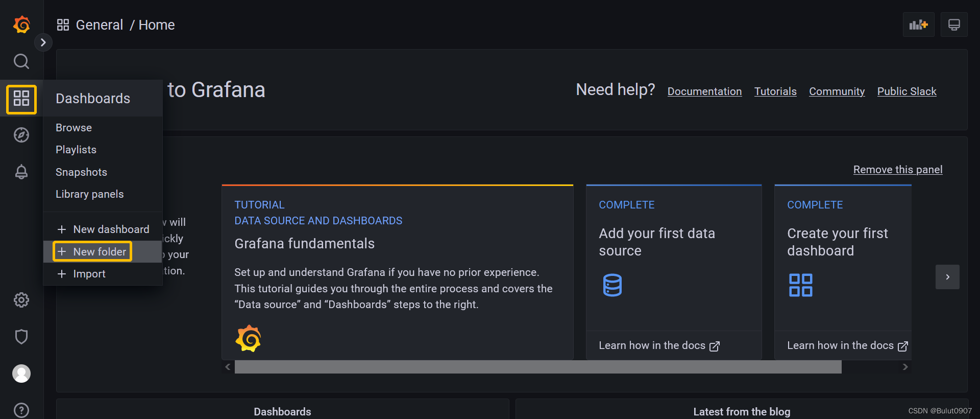Click the grid icon in first dashboard card
Image resolution: width=980 pixels, height=419 pixels.
(x=800, y=285)
